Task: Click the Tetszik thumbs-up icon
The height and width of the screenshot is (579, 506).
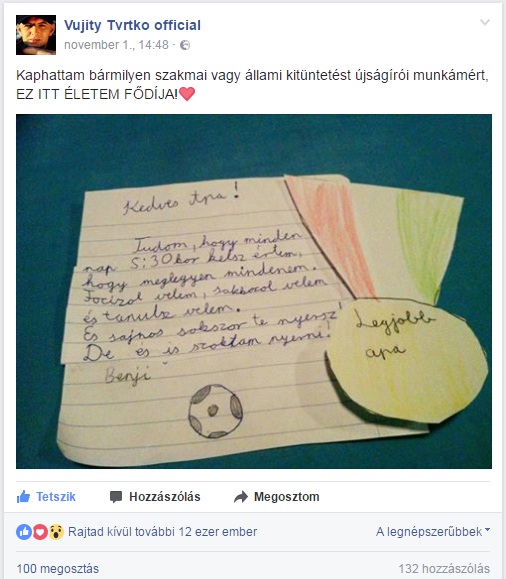Action: 23,497
